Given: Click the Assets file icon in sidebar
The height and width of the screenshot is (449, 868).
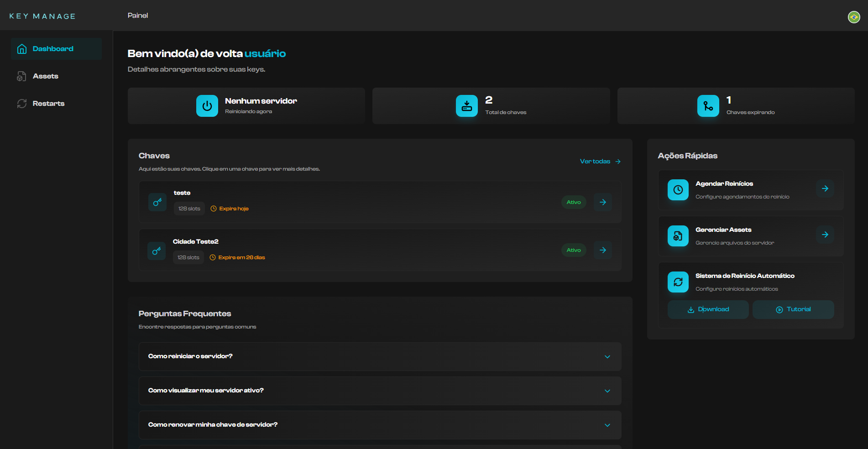Looking at the screenshot, I should (x=22, y=76).
